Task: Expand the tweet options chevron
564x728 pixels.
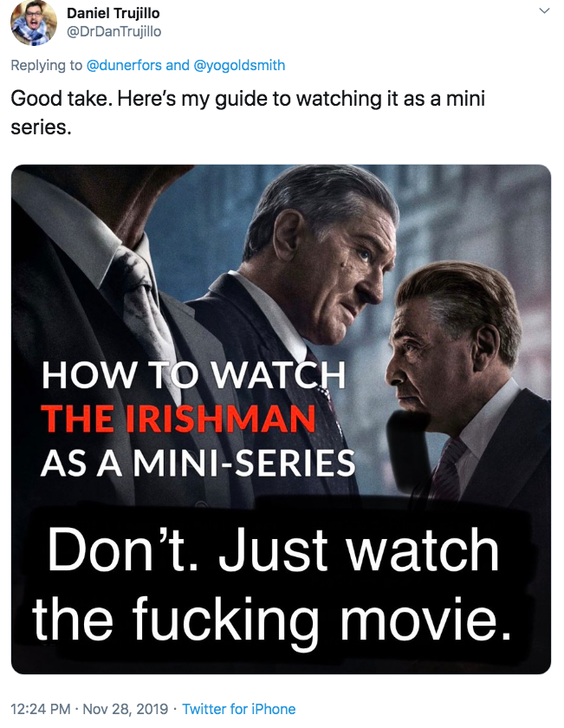Action: pos(544,10)
